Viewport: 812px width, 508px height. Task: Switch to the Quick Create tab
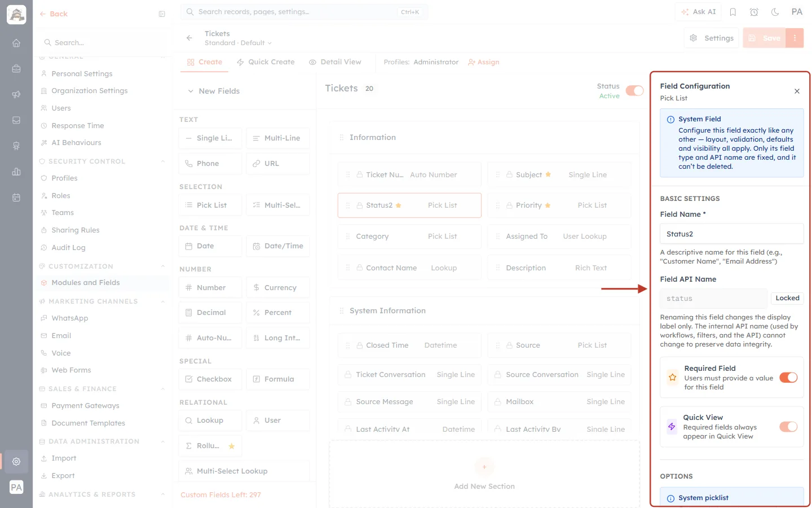pyautogui.click(x=266, y=62)
